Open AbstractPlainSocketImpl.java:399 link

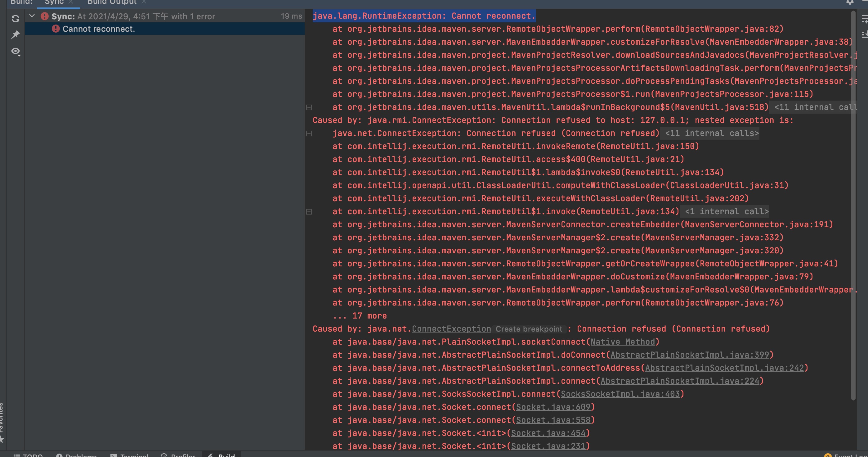tap(690, 355)
